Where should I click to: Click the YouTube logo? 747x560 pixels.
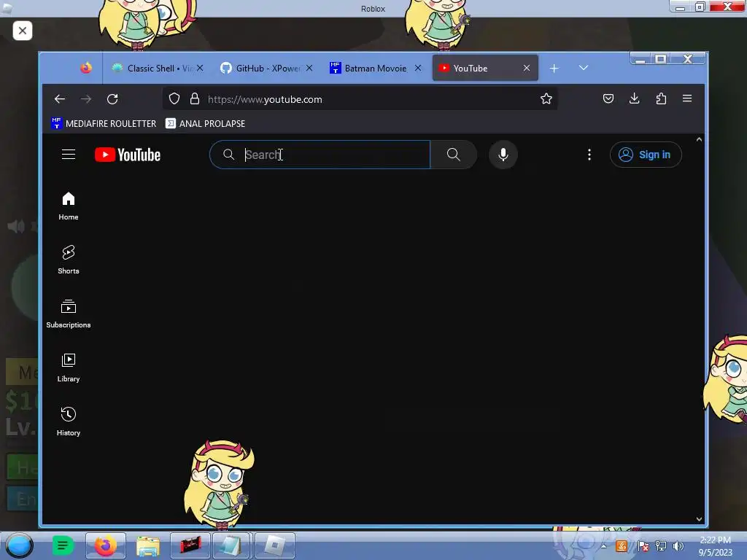128,155
